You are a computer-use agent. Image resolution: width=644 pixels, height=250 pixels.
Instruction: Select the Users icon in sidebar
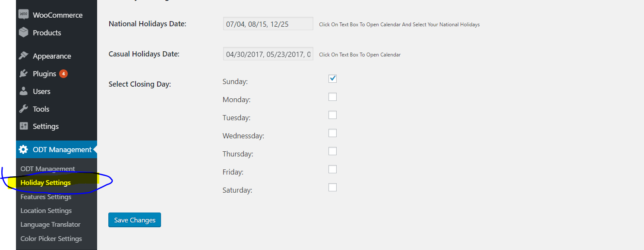pos(24,91)
